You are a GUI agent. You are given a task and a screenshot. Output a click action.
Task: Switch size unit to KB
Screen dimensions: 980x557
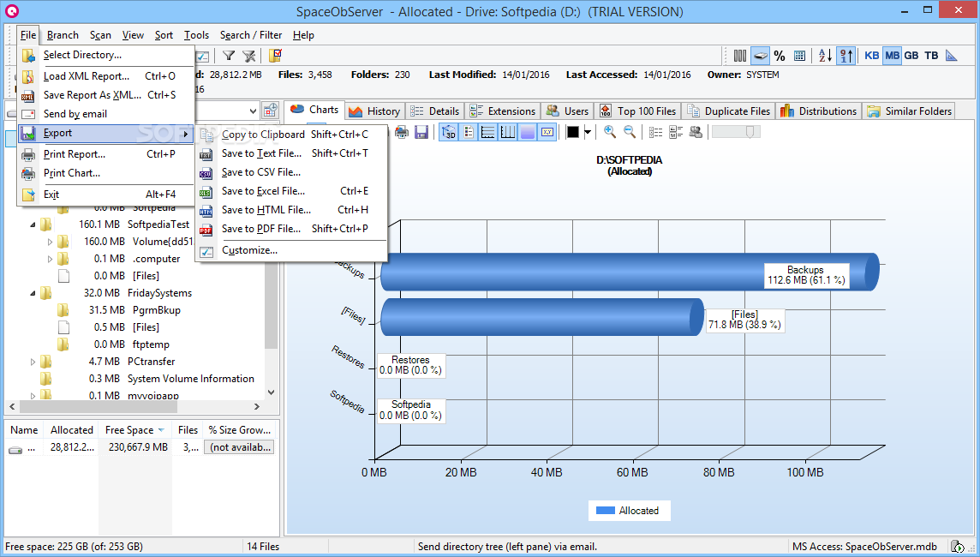click(872, 56)
